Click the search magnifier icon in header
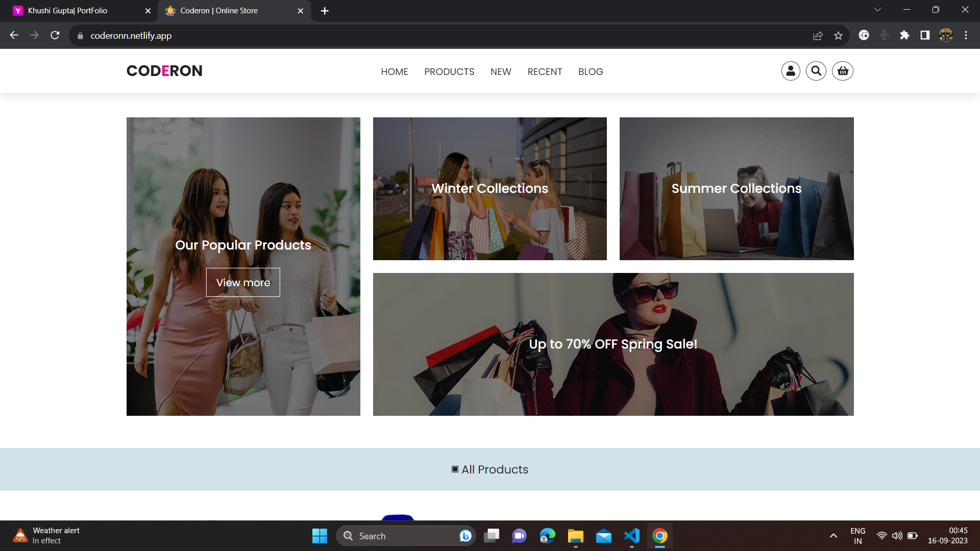 pos(816,71)
